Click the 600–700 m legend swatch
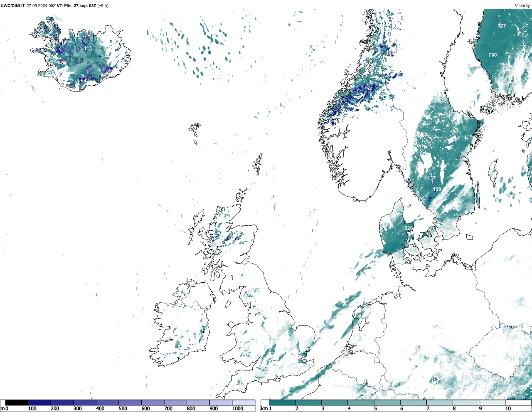This screenshot has height=412, width=532. click(x=153, y=402)
